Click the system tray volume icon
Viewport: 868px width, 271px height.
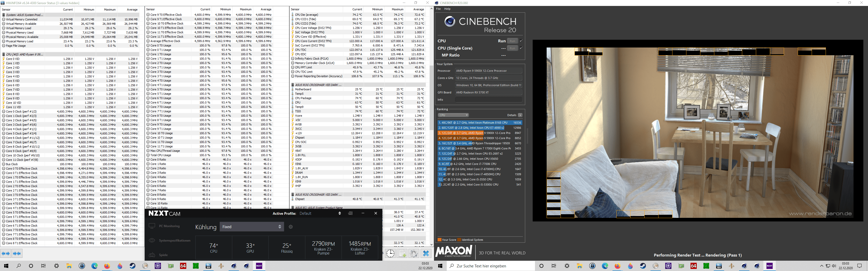[x=834, y=266]
